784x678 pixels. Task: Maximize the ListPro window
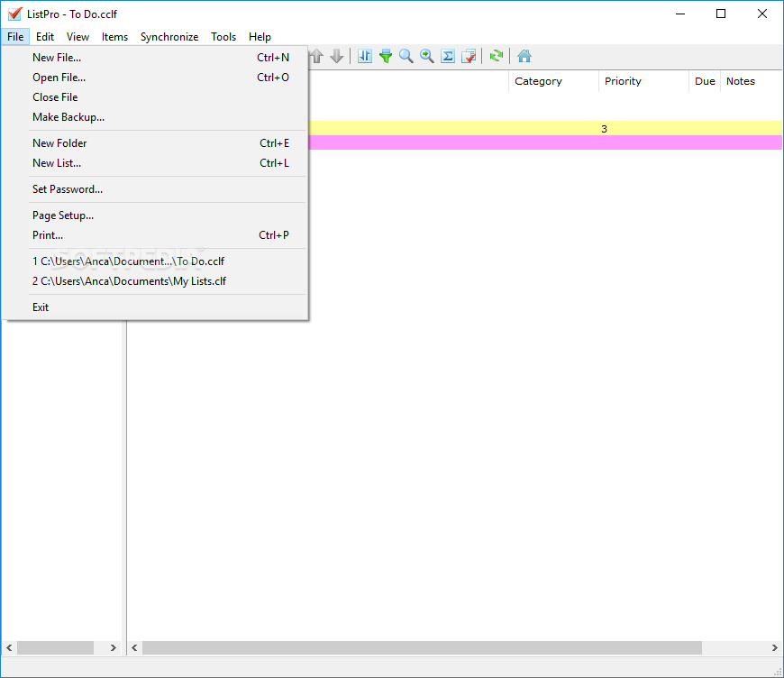tap(721, 14)
